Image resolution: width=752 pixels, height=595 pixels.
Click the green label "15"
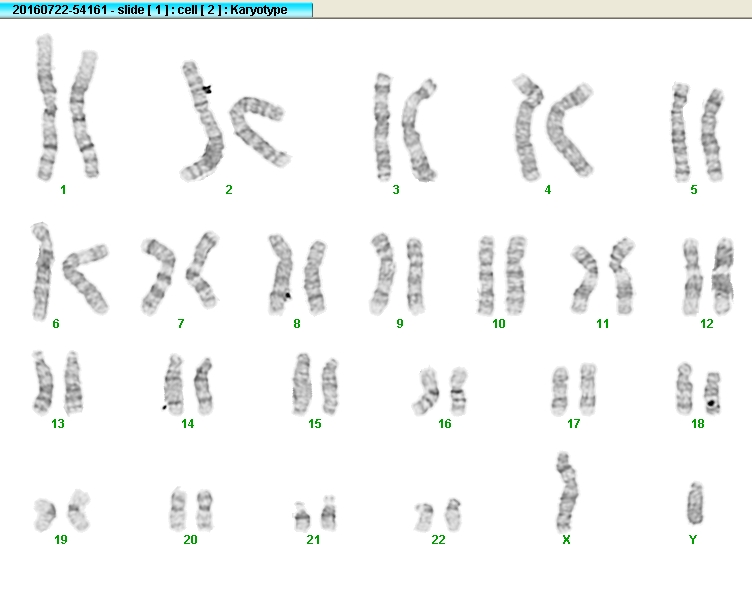tap(315, 424)
